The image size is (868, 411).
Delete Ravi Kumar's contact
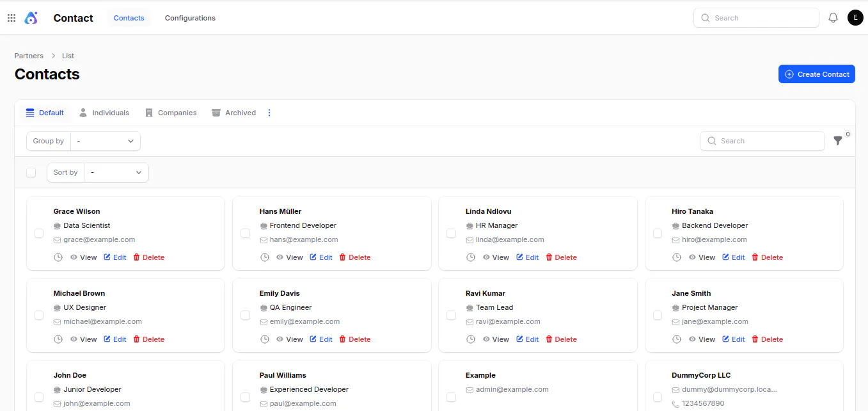(x=561, y=339)
